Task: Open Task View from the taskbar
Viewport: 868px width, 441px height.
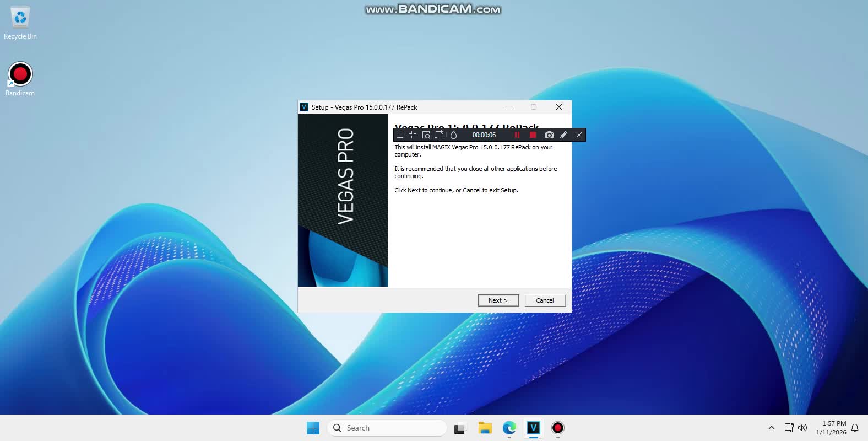Action: click(459, 428)
